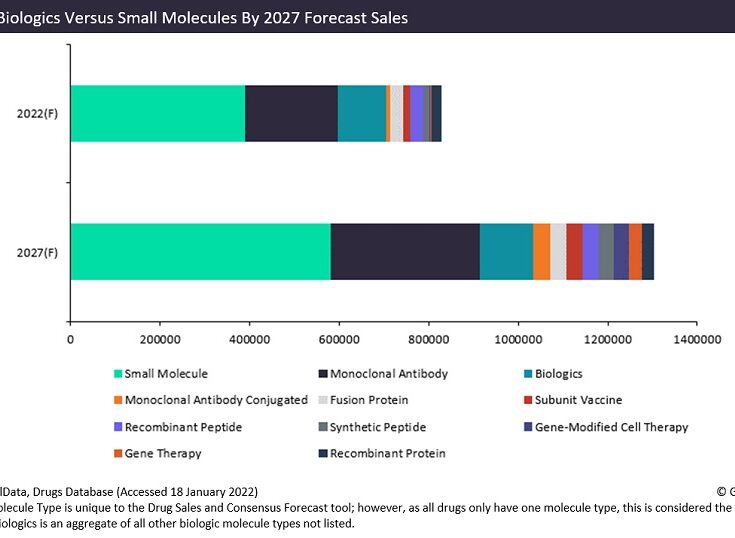
Task: Select the 2027(F) y-axis label
Action: (37, 252)
